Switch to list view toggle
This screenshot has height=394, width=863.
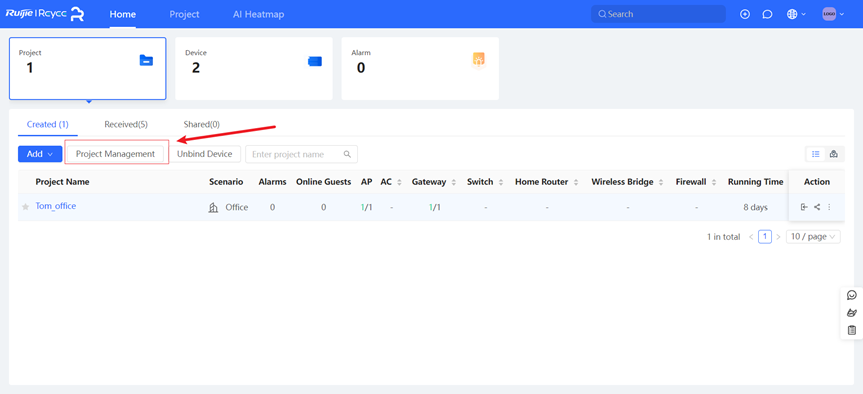[816, 154]
